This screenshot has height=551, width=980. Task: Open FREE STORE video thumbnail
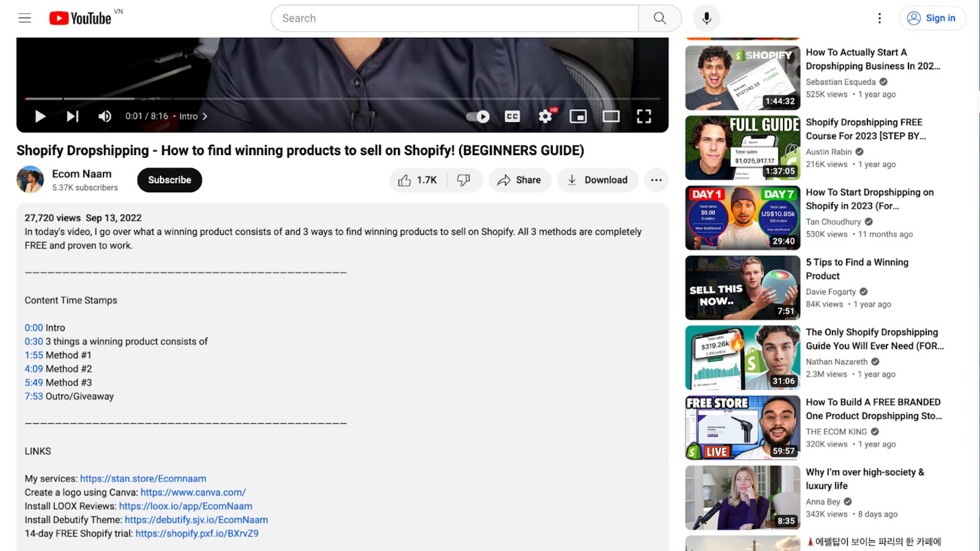tap(743, 428)
